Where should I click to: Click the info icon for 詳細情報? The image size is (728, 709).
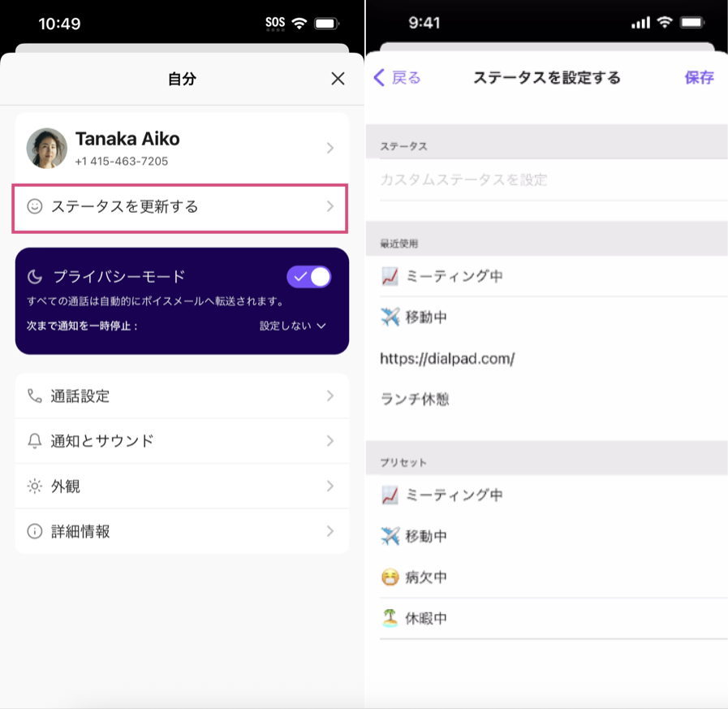point(34,532)
